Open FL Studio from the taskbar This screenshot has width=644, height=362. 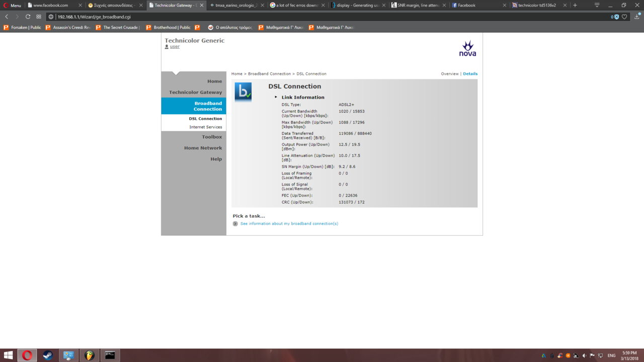click(89, 355)
